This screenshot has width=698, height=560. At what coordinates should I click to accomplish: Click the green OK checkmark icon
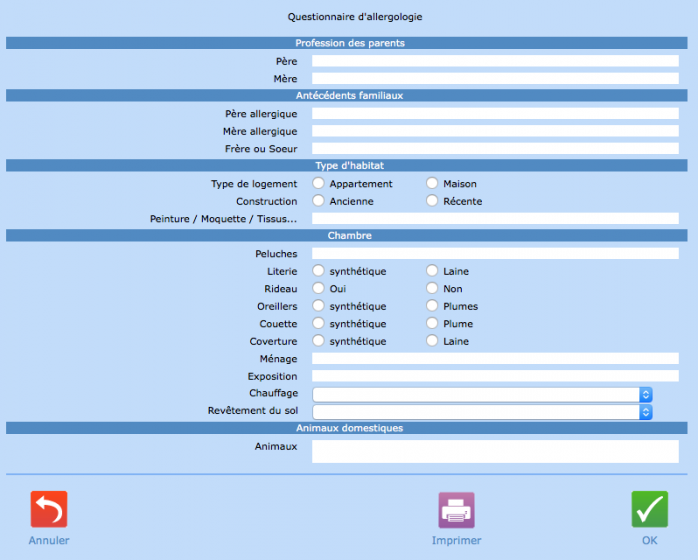649,509
